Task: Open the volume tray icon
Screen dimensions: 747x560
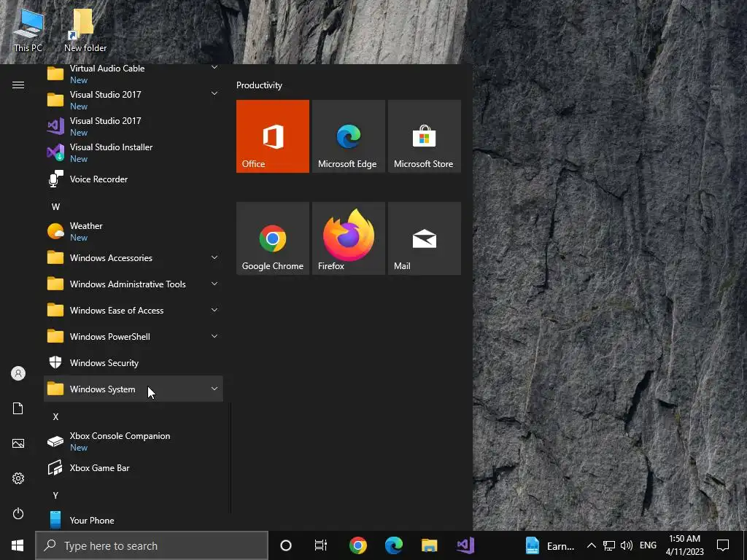Action: point(627,545)
